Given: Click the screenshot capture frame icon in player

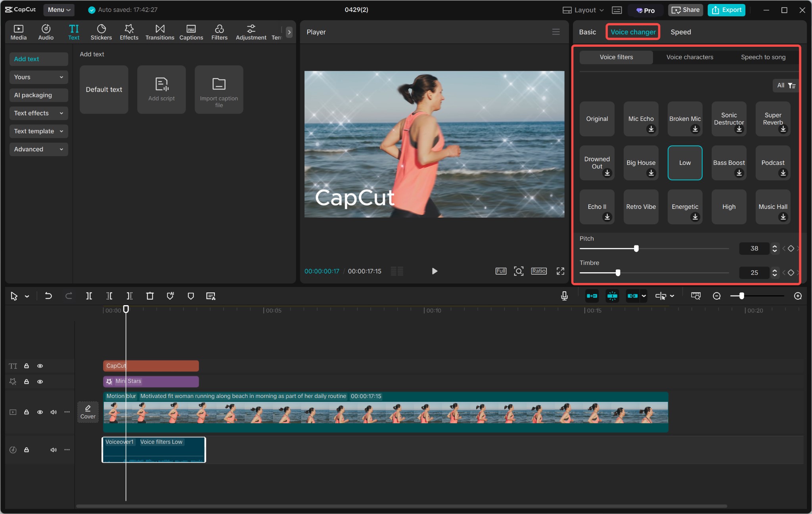Looking at the screenshot, I should (519, 271).
